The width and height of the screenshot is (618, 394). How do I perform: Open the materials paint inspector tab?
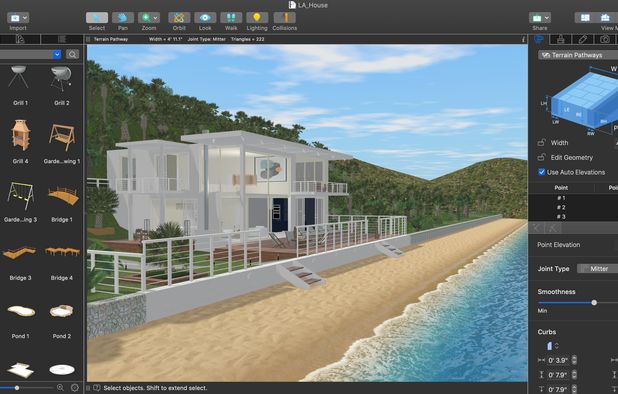(x=561, y=39)
